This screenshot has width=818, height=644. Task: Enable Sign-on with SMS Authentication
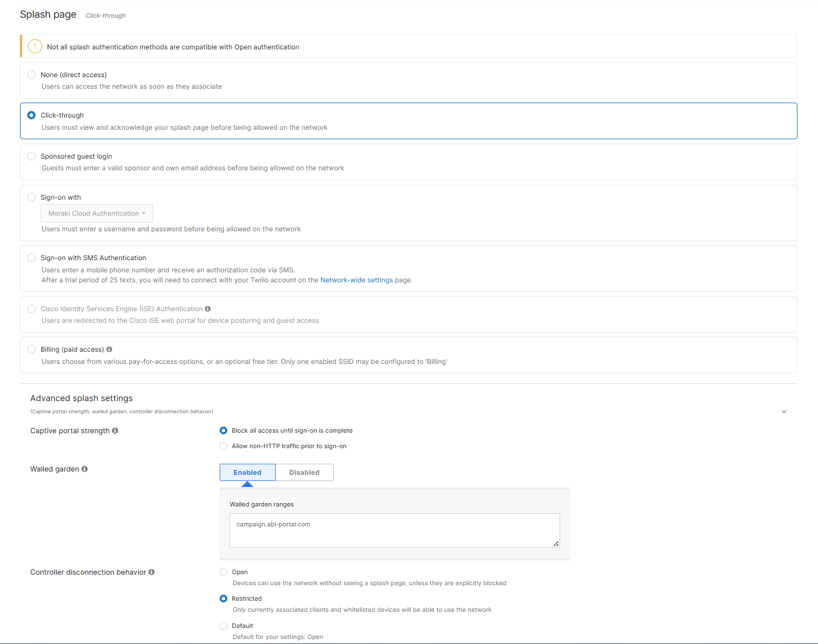pos(31,257)
